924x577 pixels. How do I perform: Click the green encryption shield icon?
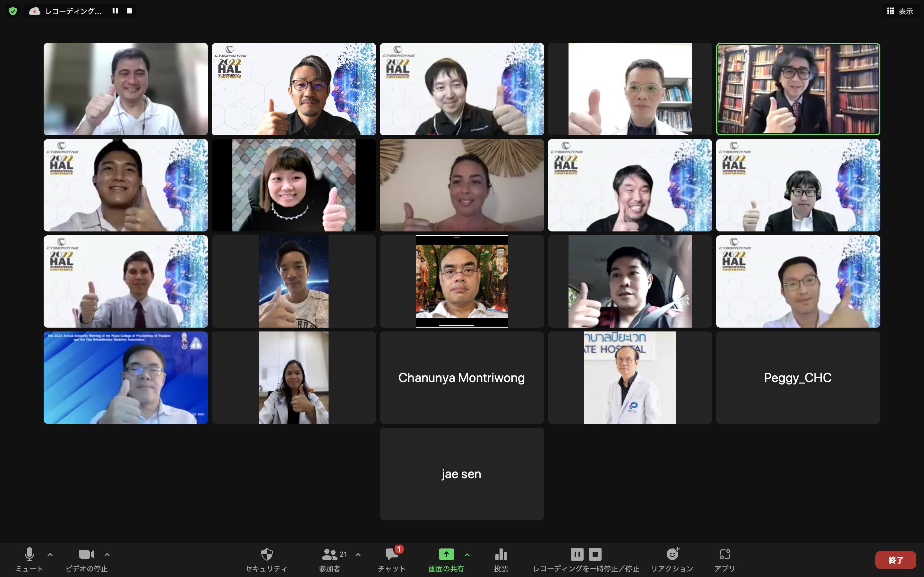[13, 11]
